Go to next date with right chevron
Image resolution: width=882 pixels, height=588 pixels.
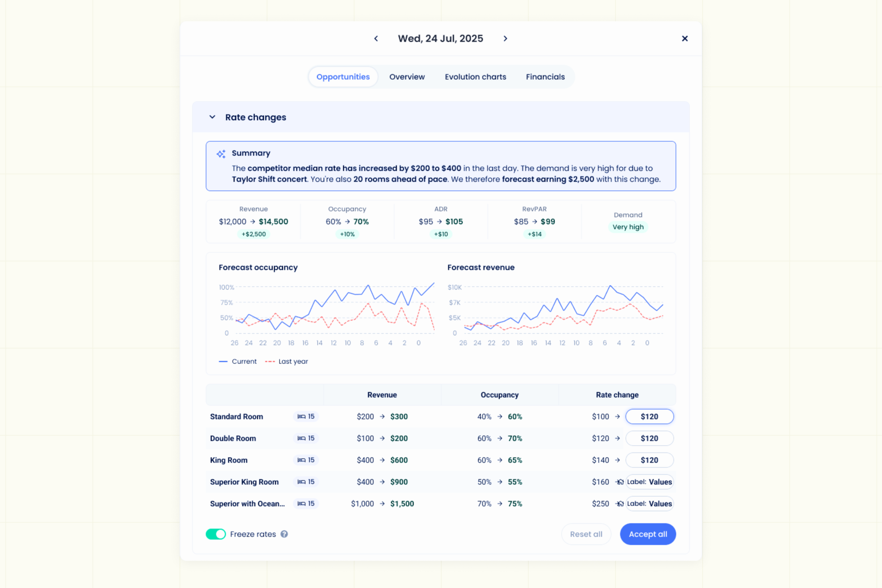(505, 39)
